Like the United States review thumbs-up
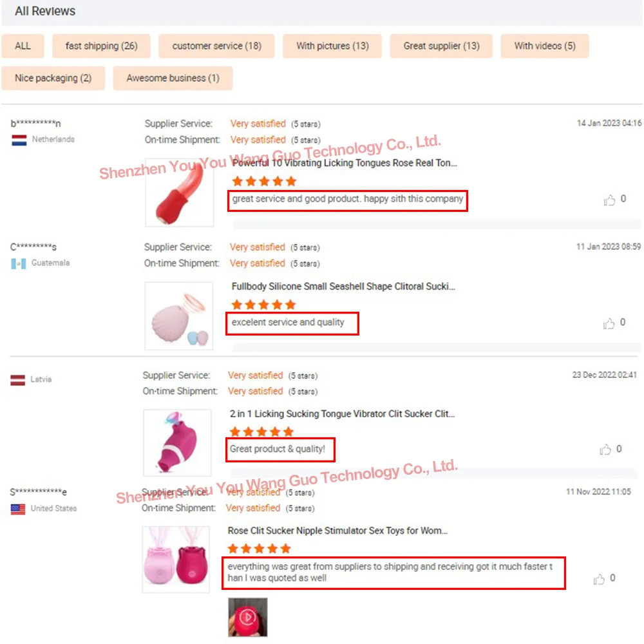This screenshot has height=644, width=644. (x=599, y=579)
